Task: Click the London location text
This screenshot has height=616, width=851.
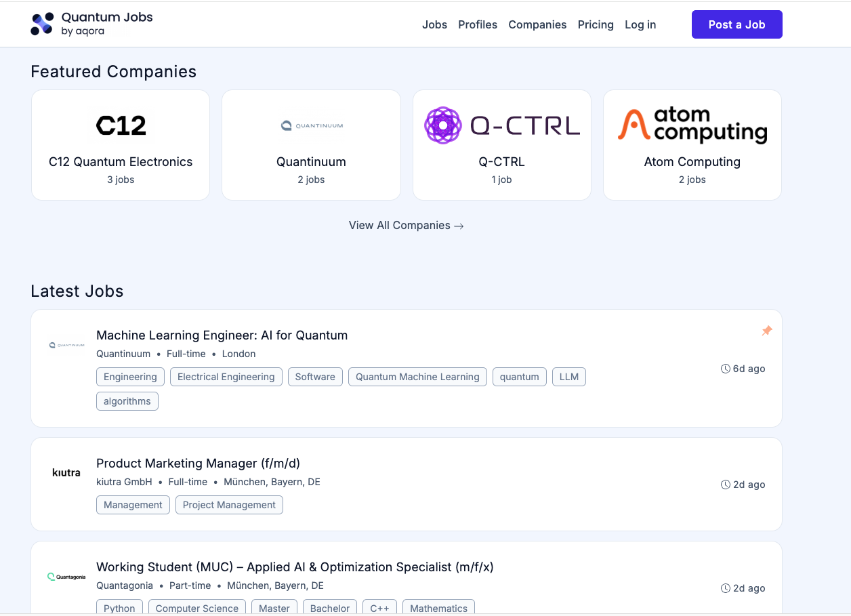Action: tap(239, 354)
